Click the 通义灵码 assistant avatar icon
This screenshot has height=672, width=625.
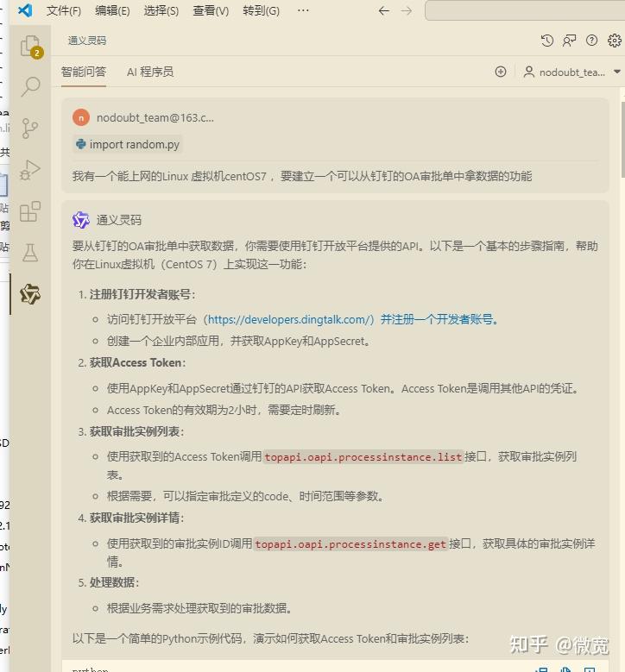[80, 220]
